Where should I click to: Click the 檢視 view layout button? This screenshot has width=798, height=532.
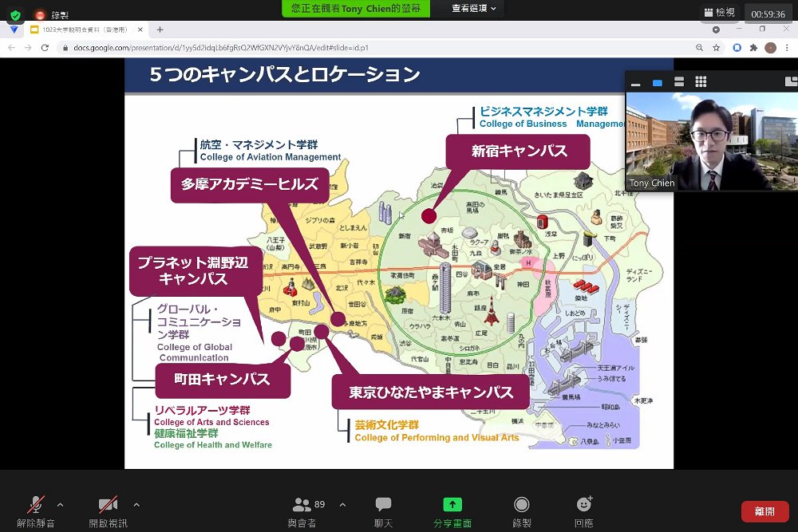tap(720, 12)
